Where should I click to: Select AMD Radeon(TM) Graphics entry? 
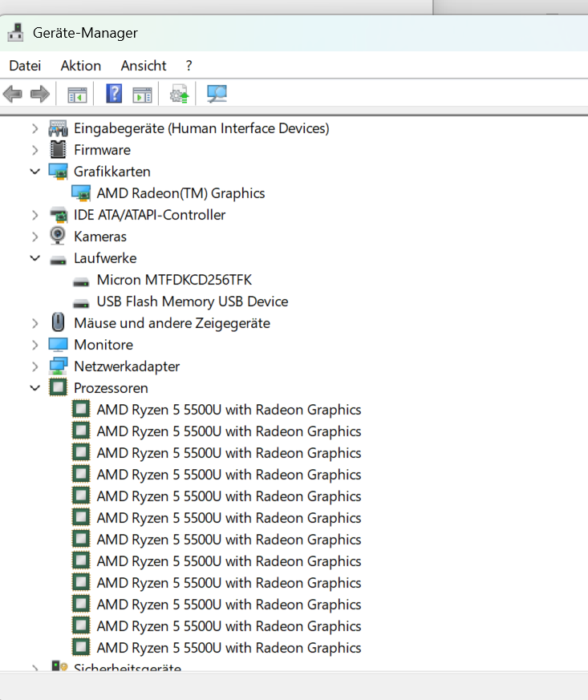(x=180, y=193)
